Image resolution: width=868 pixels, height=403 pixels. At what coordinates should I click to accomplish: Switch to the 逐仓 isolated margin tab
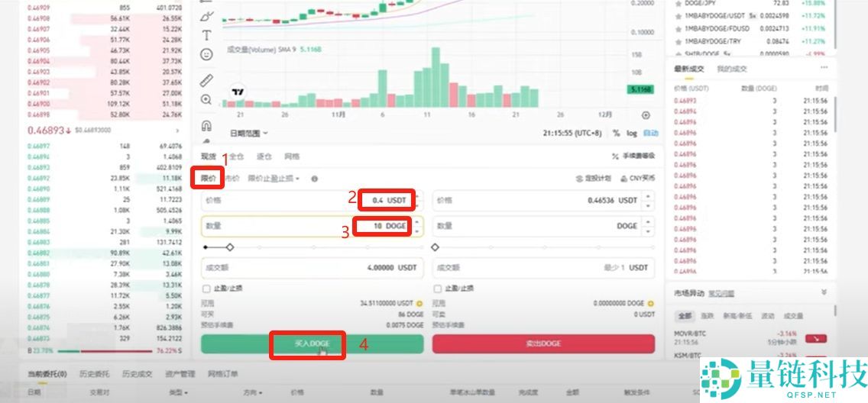tap(264, 156)
